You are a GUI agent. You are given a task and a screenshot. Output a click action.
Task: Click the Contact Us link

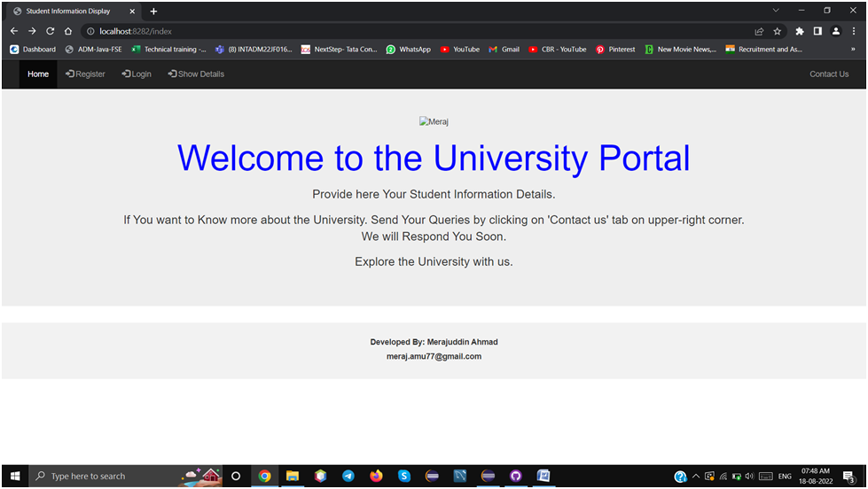point(829,74)
